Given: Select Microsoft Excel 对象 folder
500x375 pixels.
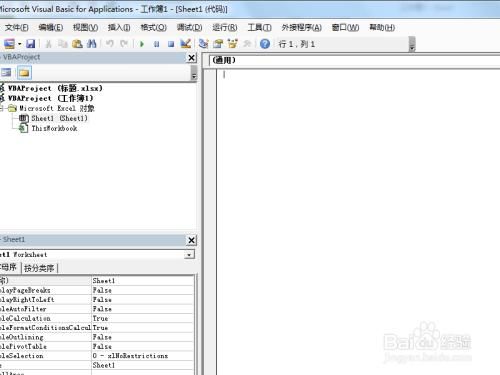Looking at the screenshot, I should point(56,108).
